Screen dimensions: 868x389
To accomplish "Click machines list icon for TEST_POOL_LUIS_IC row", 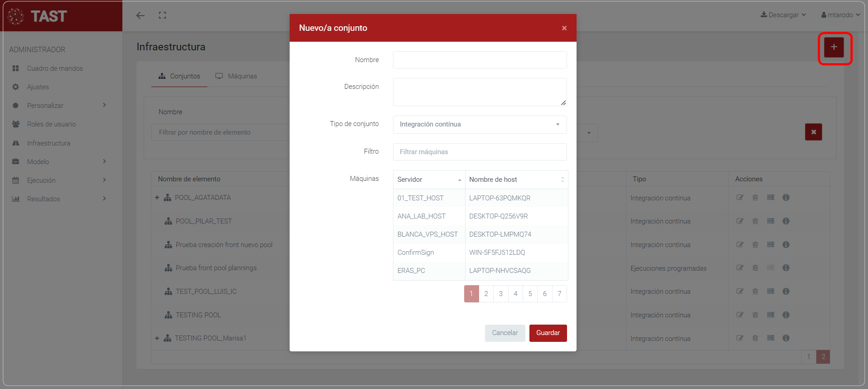I will pyautogui.click(x=771, y=292).
